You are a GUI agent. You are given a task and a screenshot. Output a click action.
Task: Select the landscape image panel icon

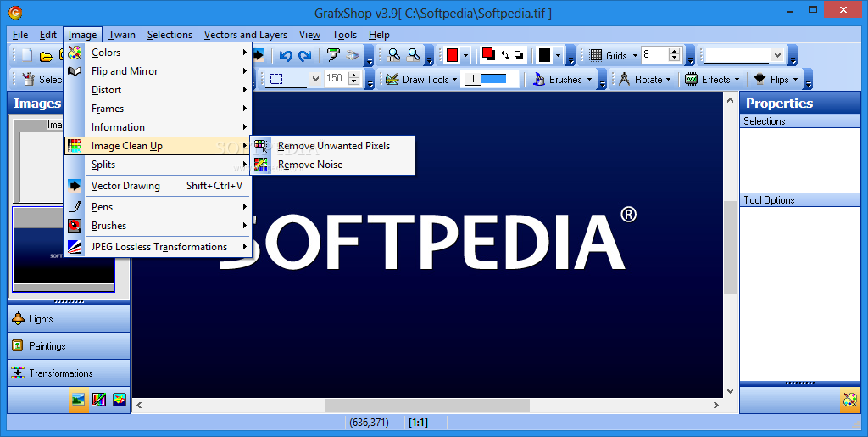[79, 399]
